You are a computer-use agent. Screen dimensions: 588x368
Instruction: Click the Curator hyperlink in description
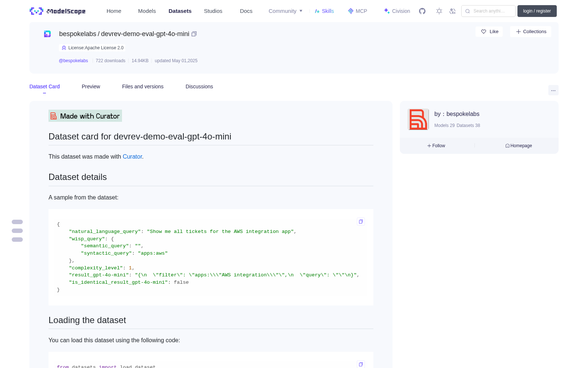click(132, 156)
